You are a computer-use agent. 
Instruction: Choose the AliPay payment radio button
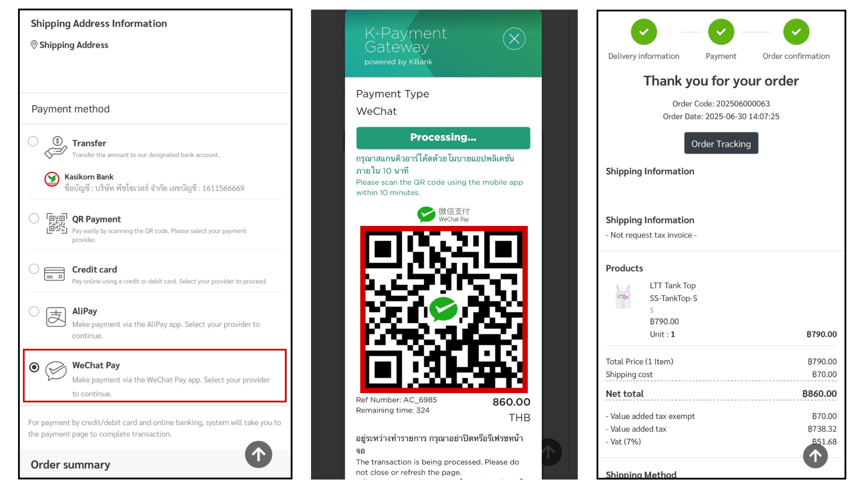(x=34, y=311)
